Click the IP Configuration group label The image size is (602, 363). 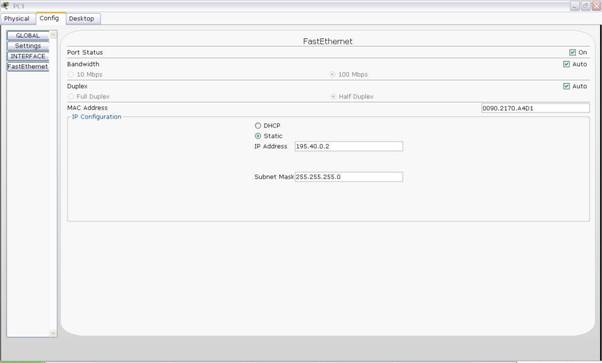pos(96,117)
